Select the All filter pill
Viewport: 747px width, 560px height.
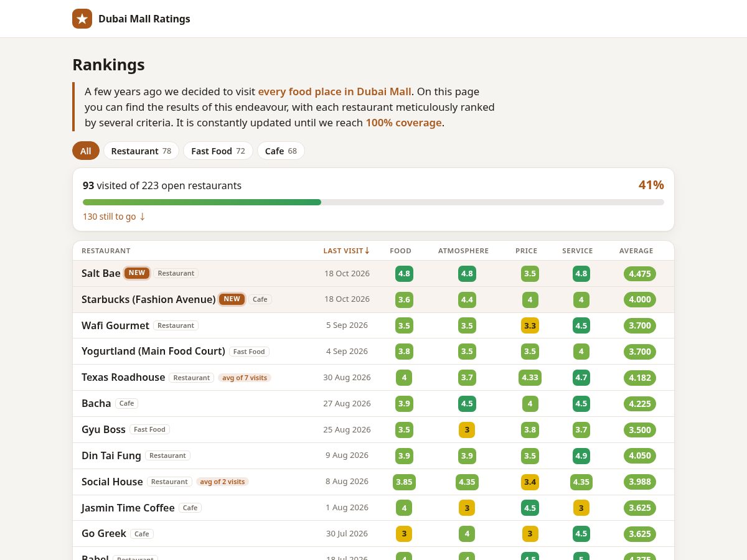pyautogui.click(x=86, y=151)
